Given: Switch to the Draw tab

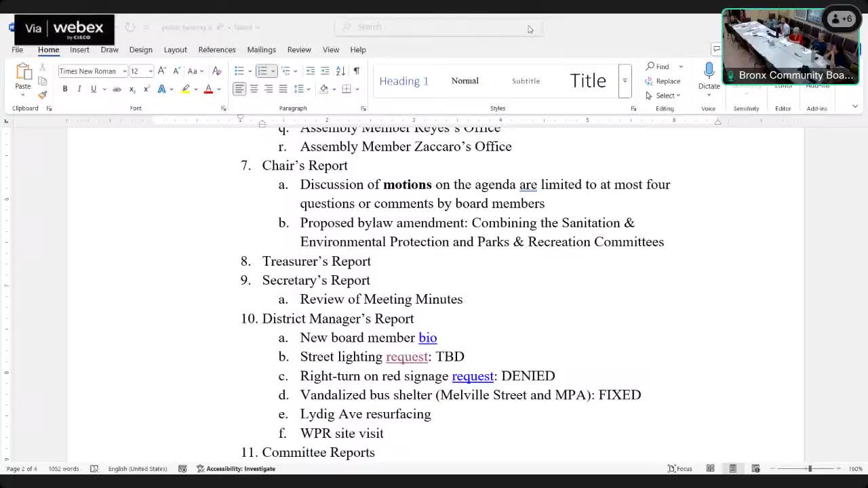Looking at the screenshot, I should pos(109,49).
